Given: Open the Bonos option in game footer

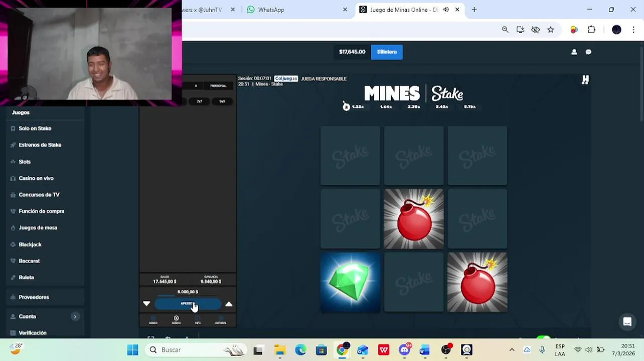Looking at the screenshot, I should click(153, 320).
